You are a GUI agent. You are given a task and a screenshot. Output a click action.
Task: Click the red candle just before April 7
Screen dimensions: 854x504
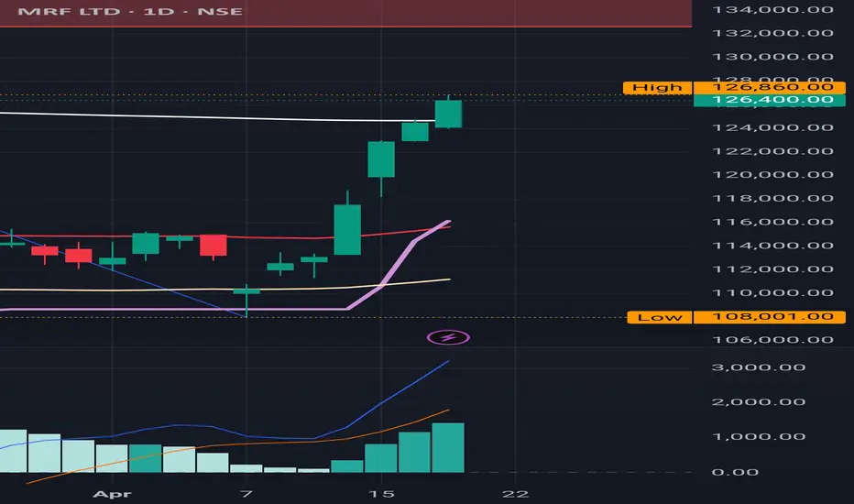click(x=213, y=246)
